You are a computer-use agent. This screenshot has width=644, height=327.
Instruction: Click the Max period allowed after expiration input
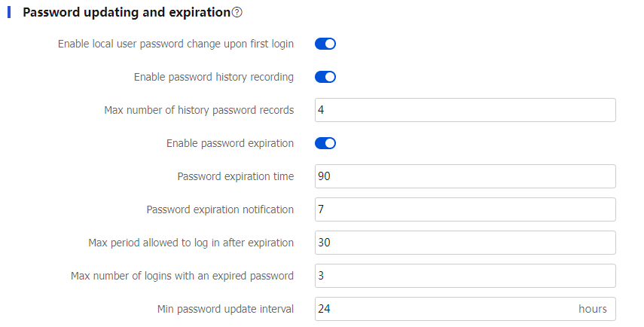465,243
